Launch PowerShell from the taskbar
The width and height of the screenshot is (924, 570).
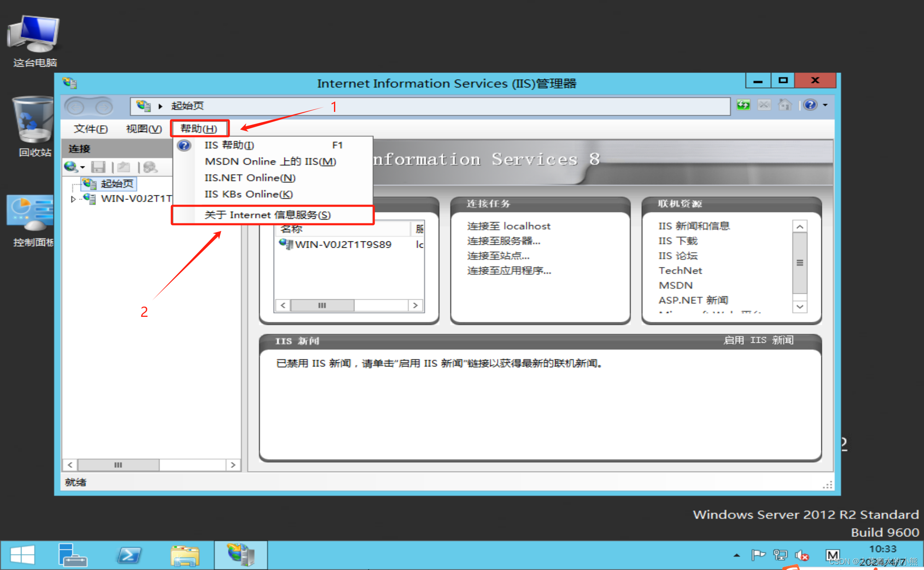coord(129,555)
